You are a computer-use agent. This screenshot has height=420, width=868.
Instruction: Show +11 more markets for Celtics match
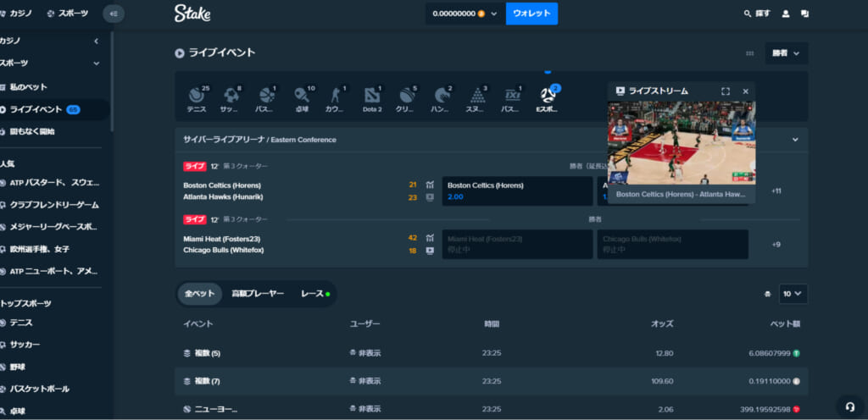pos(776,191)
